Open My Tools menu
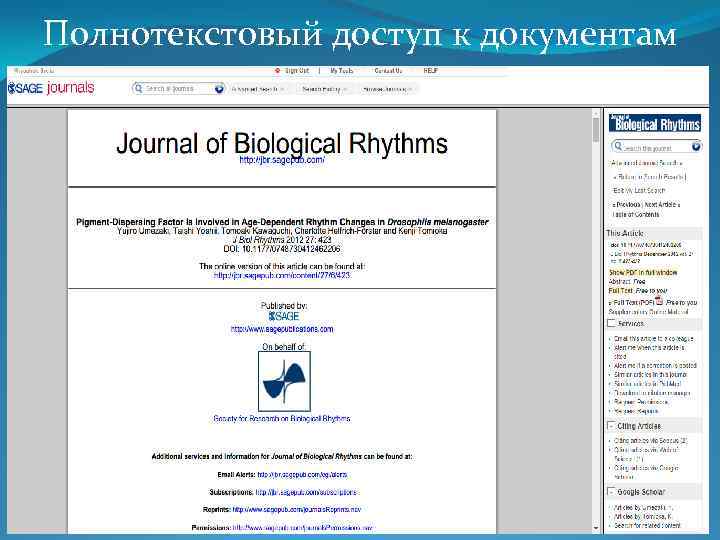 (x=342, y=71)
